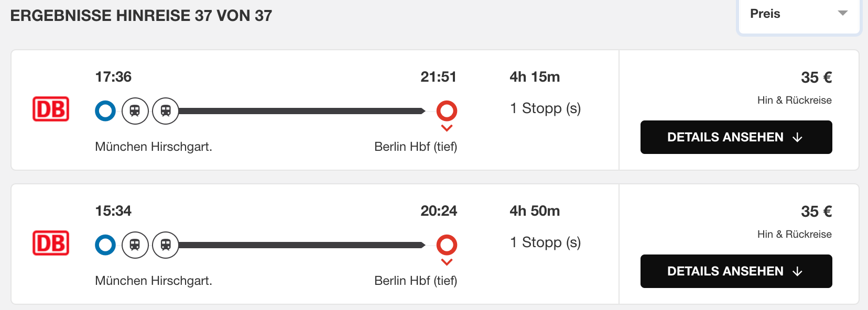Screen dimensions: 868x310
Task: Click the 1 Stopp(s) label for the 4h 50m trip
Action: point(545,242)
